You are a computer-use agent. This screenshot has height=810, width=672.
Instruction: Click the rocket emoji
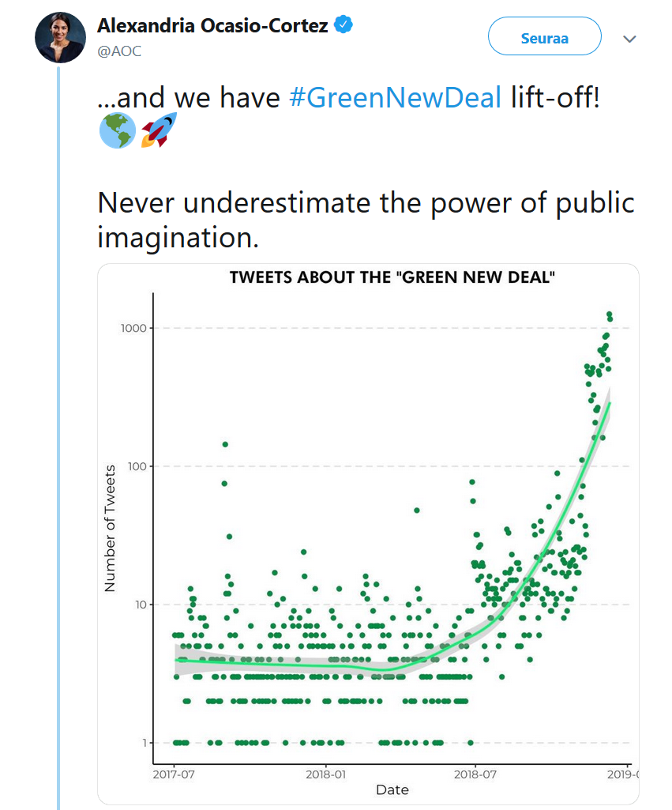(159, 130)
